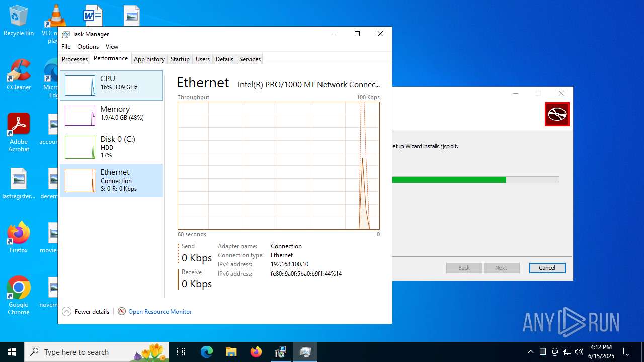Select the Disk 0 (C:) performance item
The width and height of the screenshot is (644, 362).
click(x=111, y=147)
